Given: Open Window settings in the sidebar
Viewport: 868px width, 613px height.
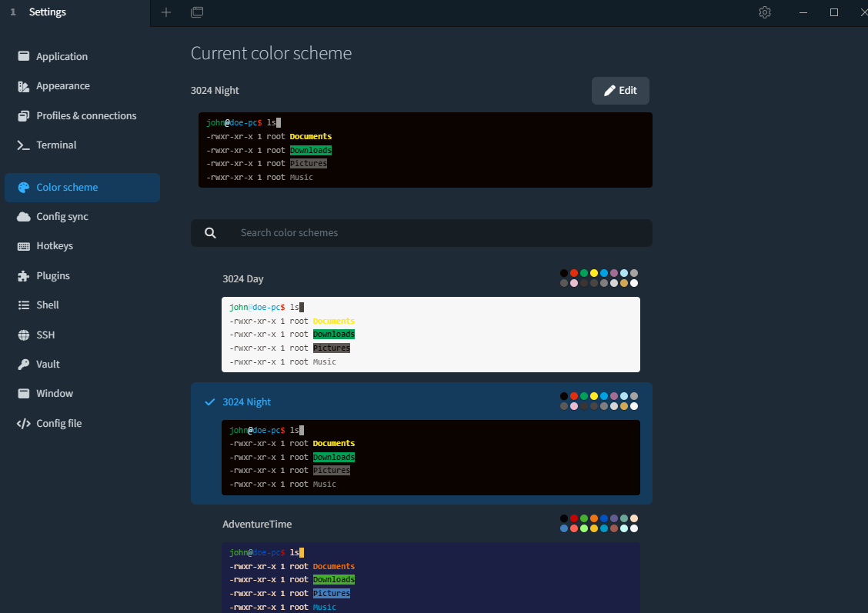Looking at the screenshot, I should click(55, 393).
